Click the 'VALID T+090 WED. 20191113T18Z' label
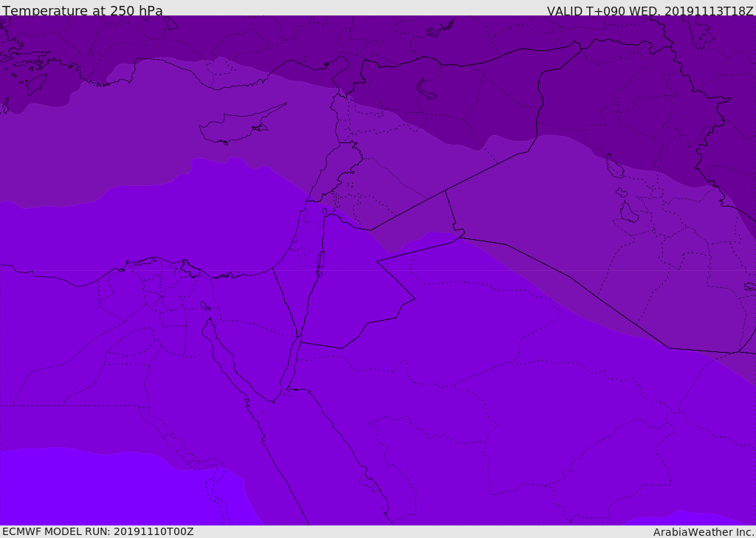Screen dimensions: 756x538 point(650,10)
